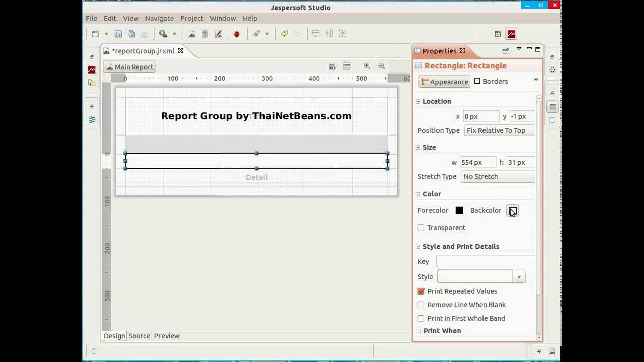Click the new report image icon

pos(192,34)
